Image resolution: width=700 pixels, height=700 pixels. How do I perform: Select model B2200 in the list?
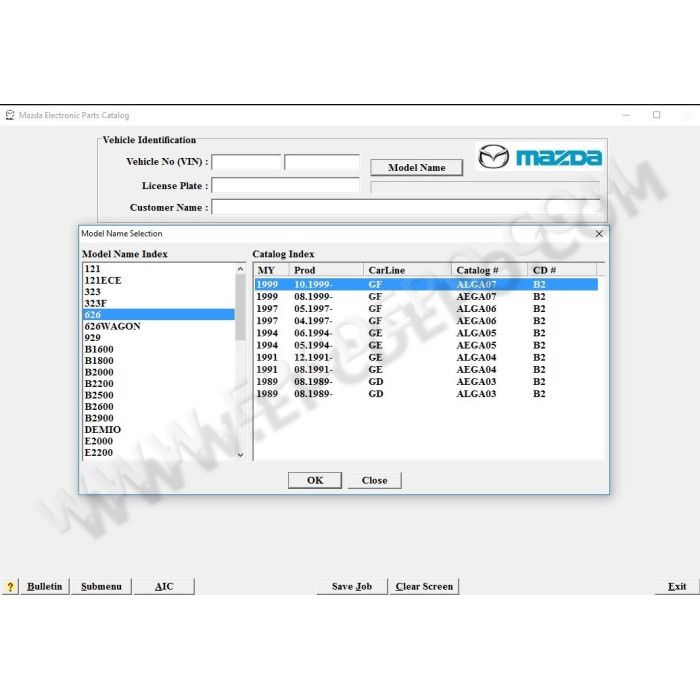(x=158, y=383)
